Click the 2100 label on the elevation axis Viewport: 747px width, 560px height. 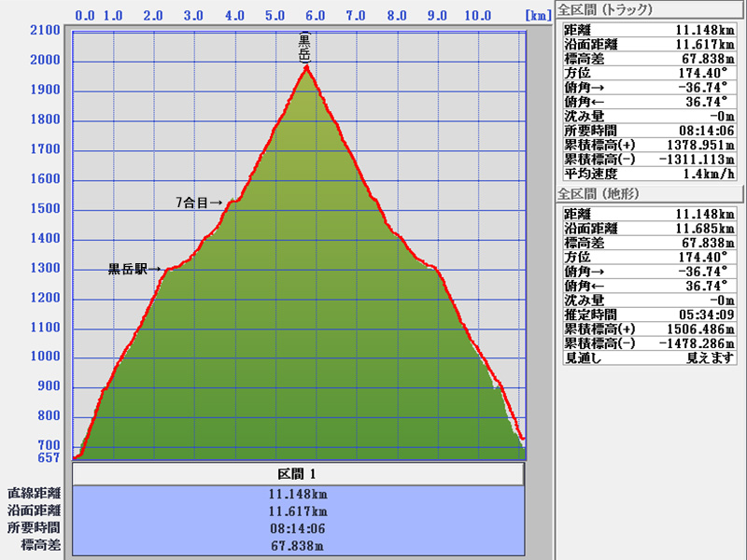click(x=45, y=31)
